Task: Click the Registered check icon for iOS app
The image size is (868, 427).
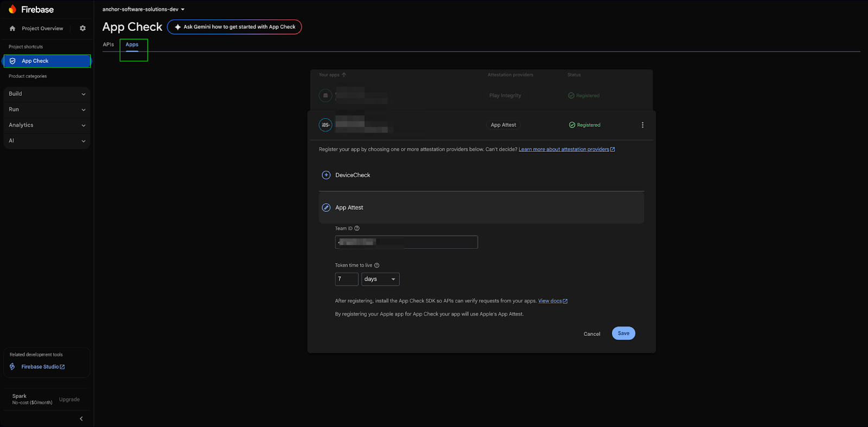Action: 572,125
